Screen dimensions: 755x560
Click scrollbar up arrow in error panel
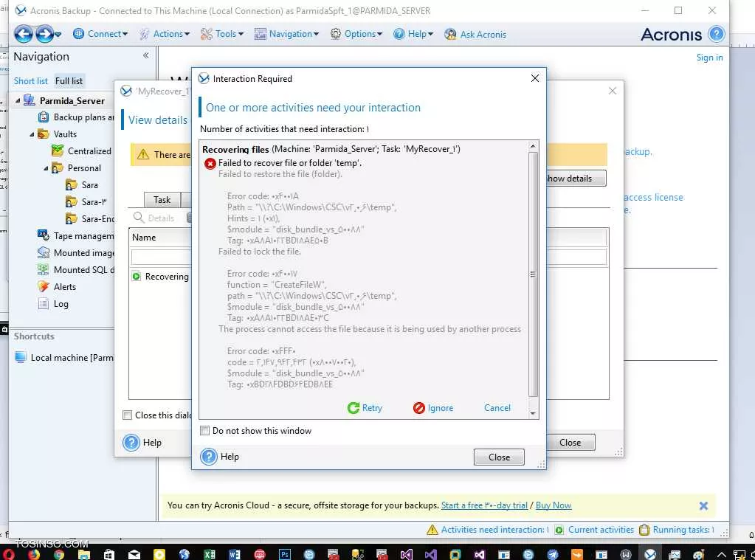(533, 146)
